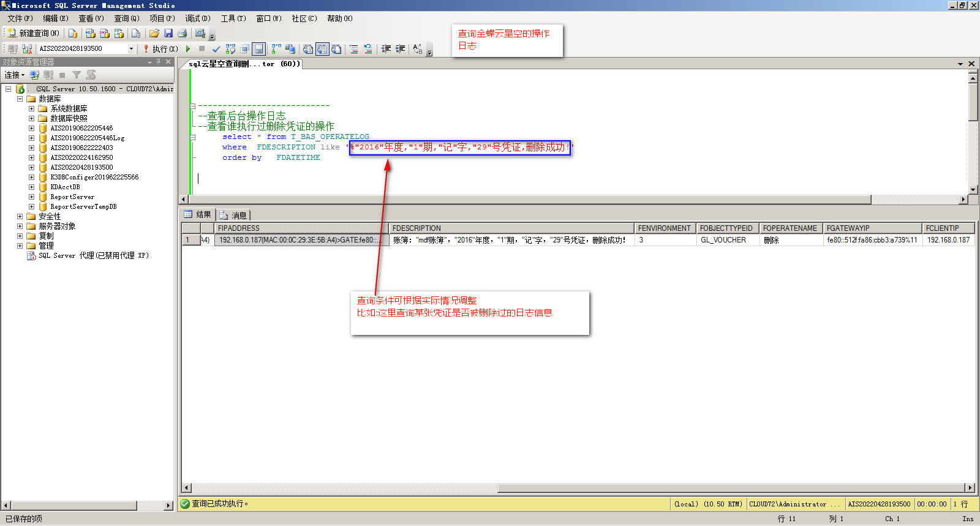Click the green Debug play arrow
980x526 pixels.
point(188,48)
